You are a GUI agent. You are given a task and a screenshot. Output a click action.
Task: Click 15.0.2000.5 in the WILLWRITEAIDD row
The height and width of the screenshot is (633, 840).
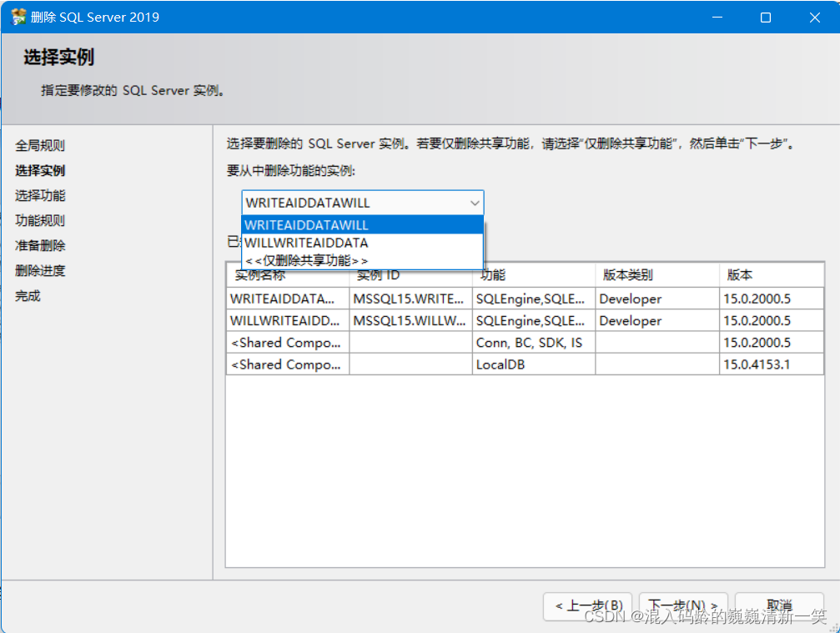(772, 321)
